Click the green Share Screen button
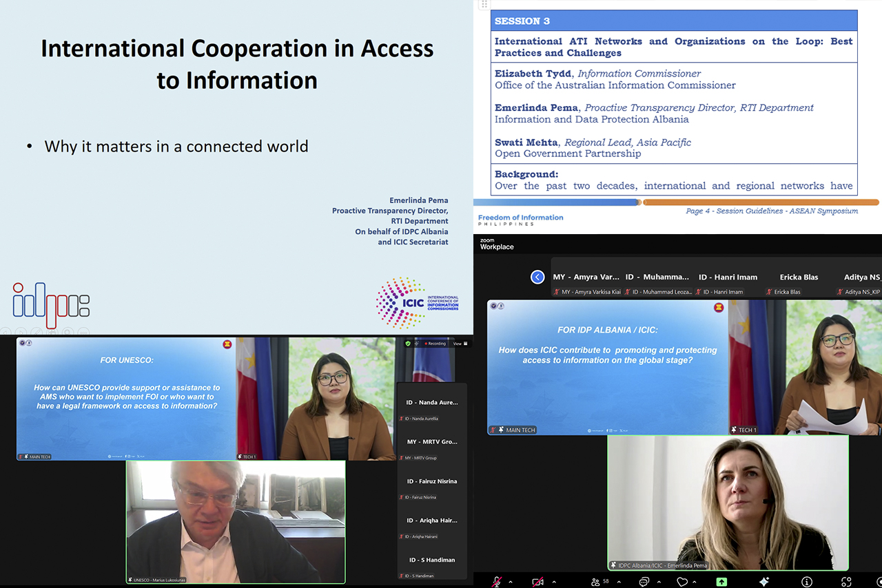 721,582
